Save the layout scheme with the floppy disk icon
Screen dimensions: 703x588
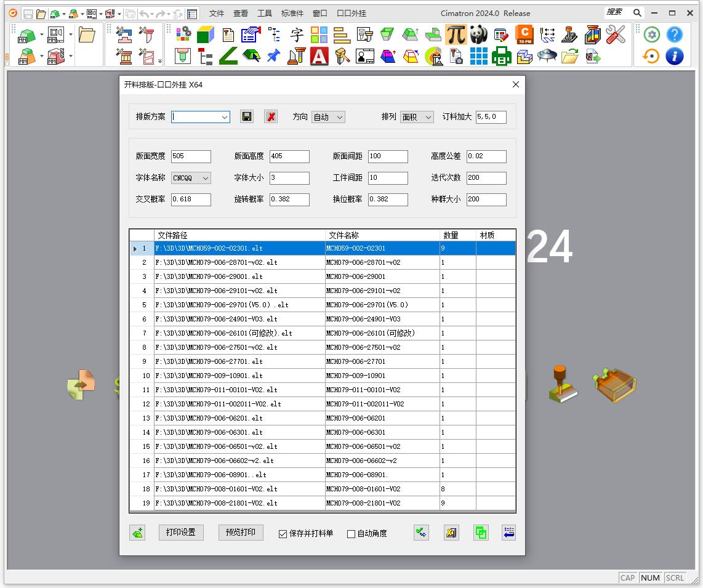(247, 117)
